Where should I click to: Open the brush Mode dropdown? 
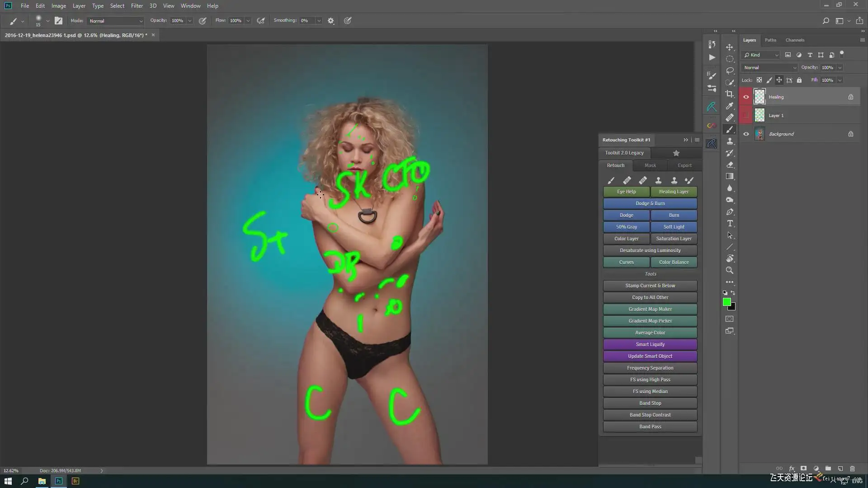[116, 21]
